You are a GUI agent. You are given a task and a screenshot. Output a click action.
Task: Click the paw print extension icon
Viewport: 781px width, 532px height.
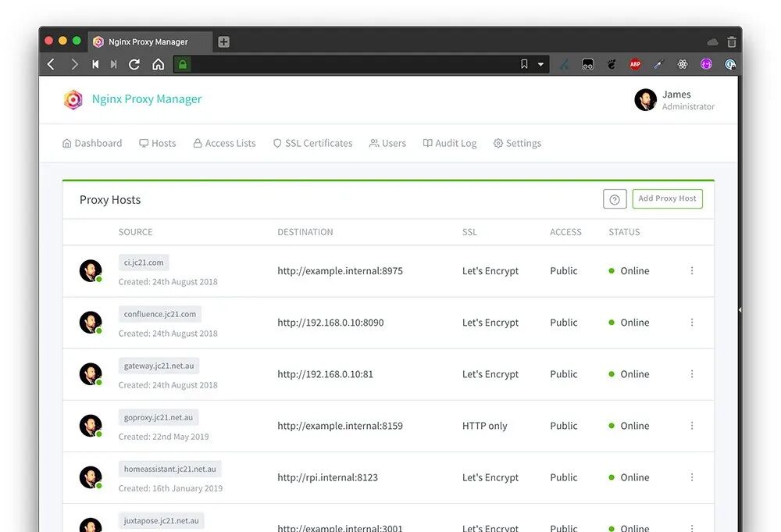point(612,64)
